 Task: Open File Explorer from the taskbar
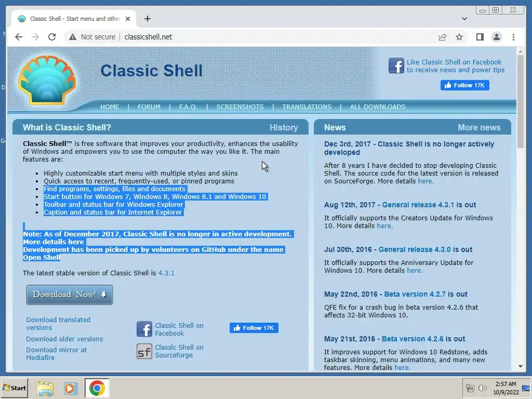point(45,388)
